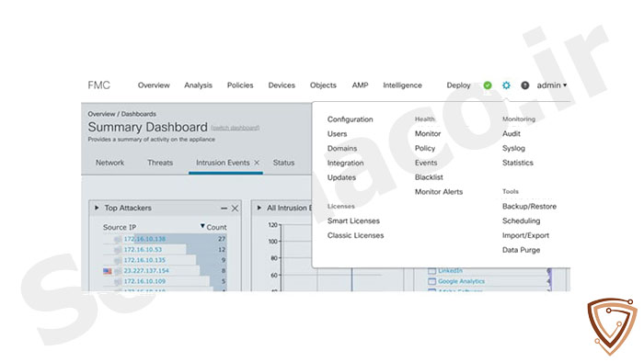Open the Overview menu
The width and height of the screenshot is (644, 362).
pos(154,85)
